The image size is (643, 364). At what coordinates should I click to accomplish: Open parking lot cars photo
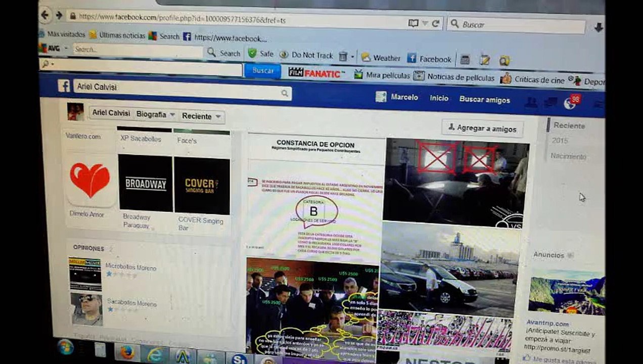449,266
